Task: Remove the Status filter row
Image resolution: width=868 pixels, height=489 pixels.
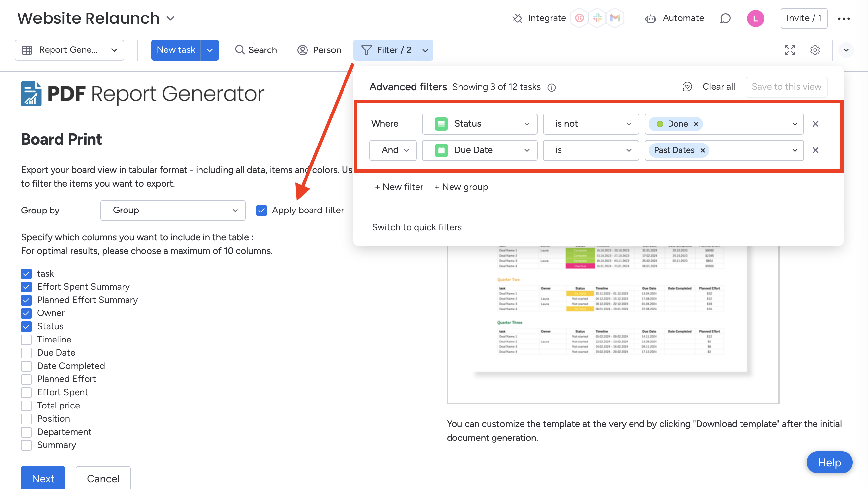Action: point(815,124)
